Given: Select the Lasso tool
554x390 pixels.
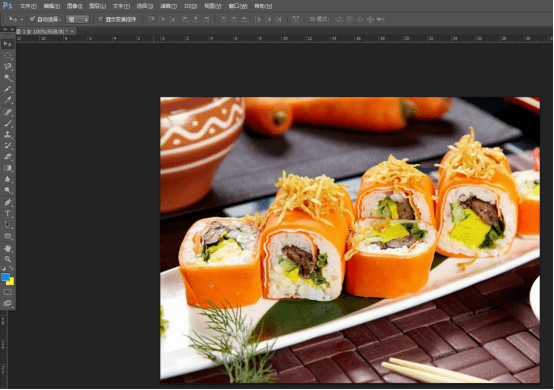Looking at the screenshot, I should point(8,66).
